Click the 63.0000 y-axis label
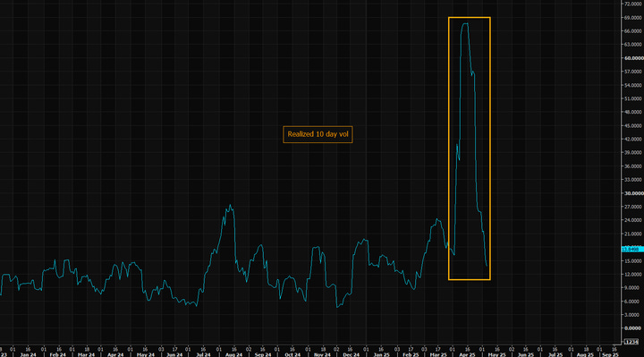 pyautogui.click(x=633, y=45)
